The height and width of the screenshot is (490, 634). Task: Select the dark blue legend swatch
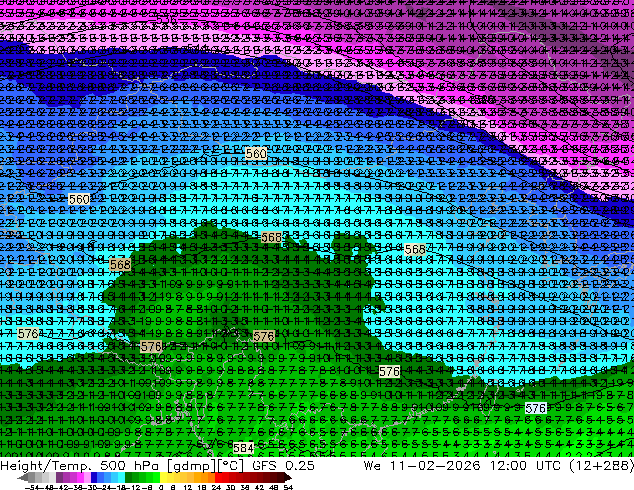(x=94, y=477)
